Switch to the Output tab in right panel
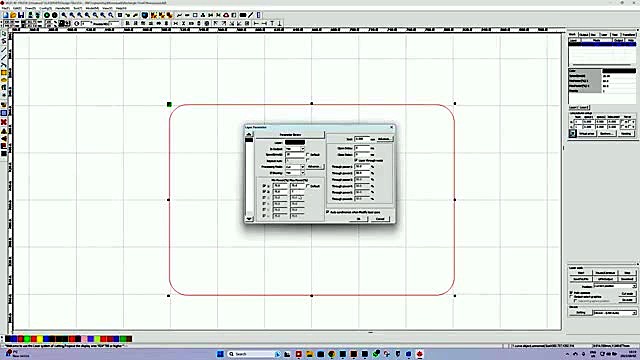640x360 pixels. point(584,35)
